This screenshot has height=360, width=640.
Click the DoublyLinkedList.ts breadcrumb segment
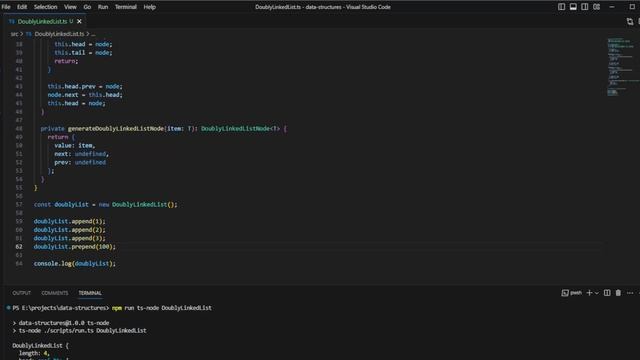(x=59, y=34)
